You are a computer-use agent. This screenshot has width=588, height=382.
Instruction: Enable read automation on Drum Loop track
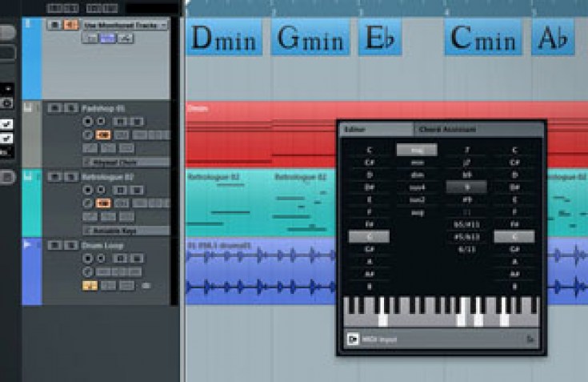point(120,259)
